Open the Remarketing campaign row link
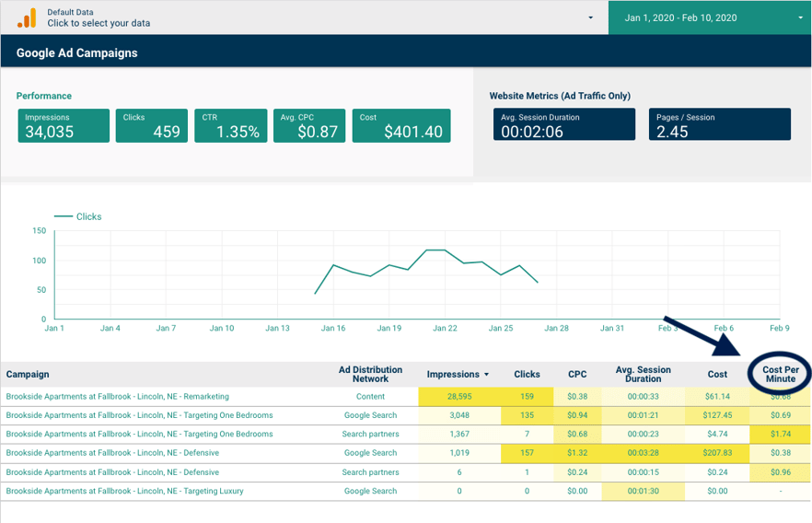The height and width of the screenshot is (523, 812). pyautogui.click(x=117, y=396)
